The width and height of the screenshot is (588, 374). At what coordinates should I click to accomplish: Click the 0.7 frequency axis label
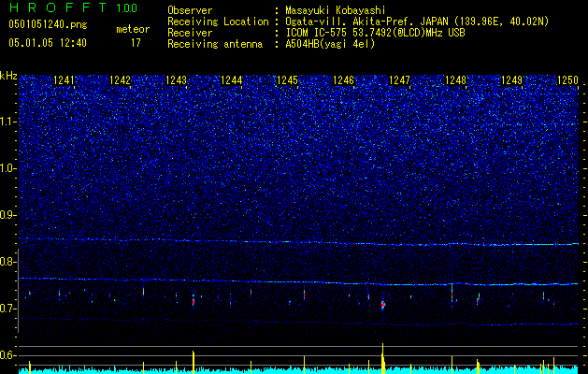click(x=8, y=309)
